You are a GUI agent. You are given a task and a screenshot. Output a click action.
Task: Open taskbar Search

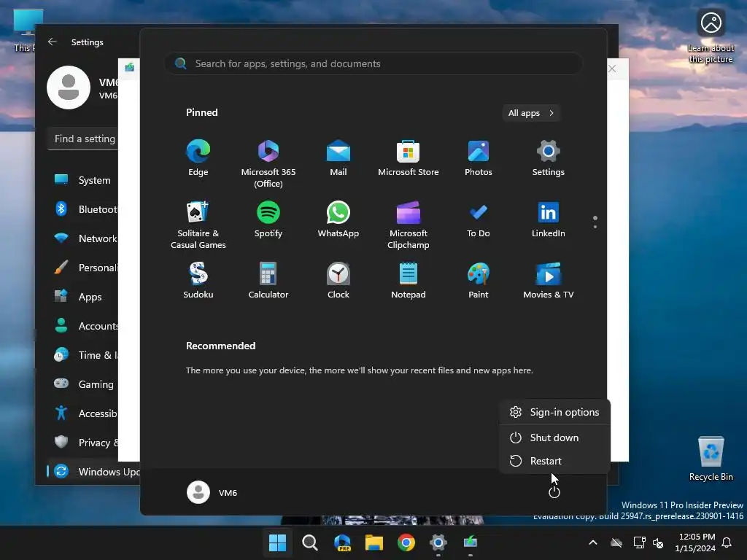tap(309, 542)
